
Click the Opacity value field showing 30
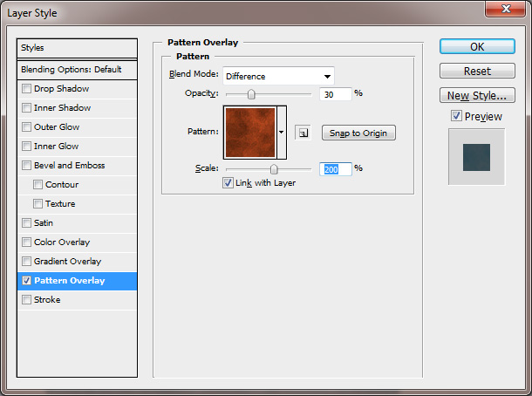(x=335, y=94)
